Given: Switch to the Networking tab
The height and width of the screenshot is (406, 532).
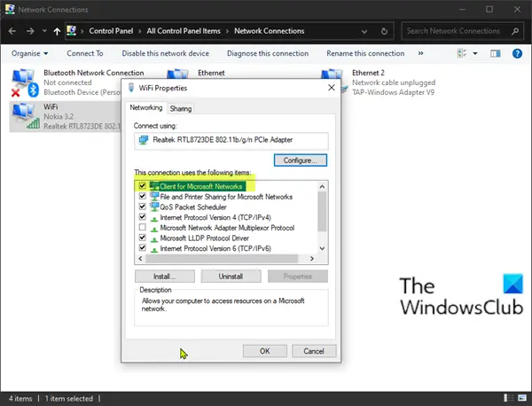Looking at the screenshot, I should 146,107.
